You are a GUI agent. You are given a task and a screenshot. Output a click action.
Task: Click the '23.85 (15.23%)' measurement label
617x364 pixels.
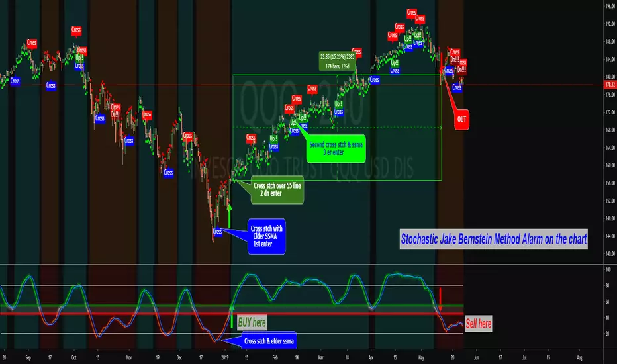click(x=337, y=61)
